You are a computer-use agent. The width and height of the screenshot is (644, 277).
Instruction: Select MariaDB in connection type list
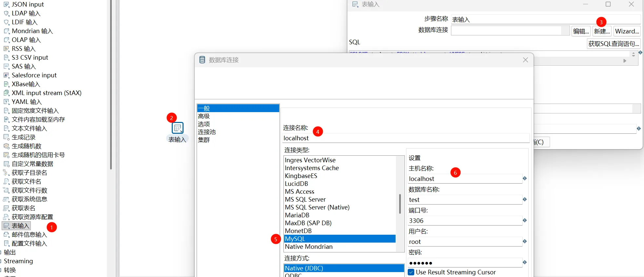click(x=297, y=215)
